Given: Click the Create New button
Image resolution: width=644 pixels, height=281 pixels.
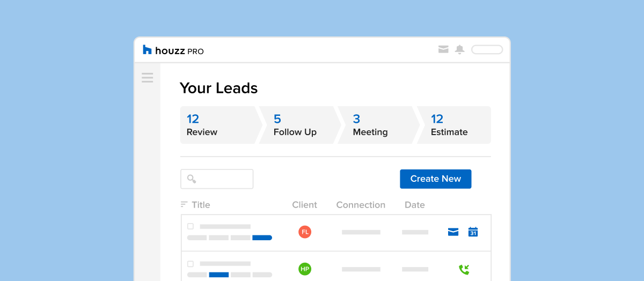Looking at the screenshot, I should (x=435, y=179).
